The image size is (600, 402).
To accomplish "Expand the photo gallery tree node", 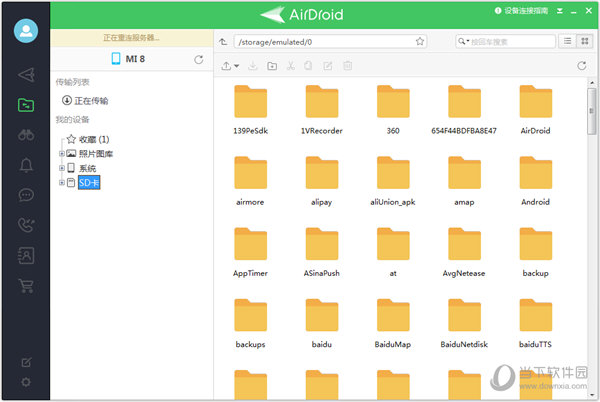I will tap(61, 154).
